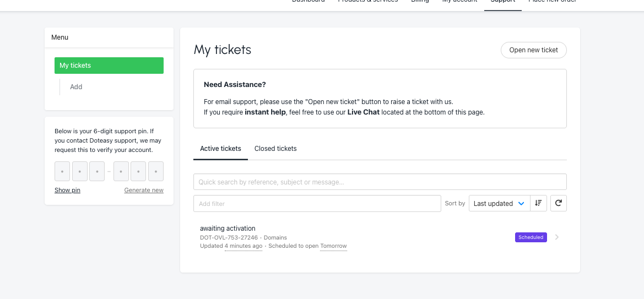This screenshot has width=644, height=299.
Task: Choose Add in the side menu
Action: 76,87
